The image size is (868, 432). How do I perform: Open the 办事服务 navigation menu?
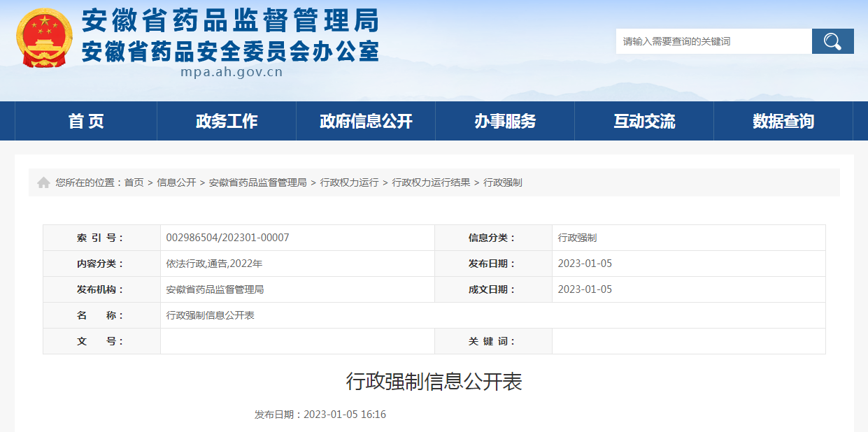tap(505, 121)
